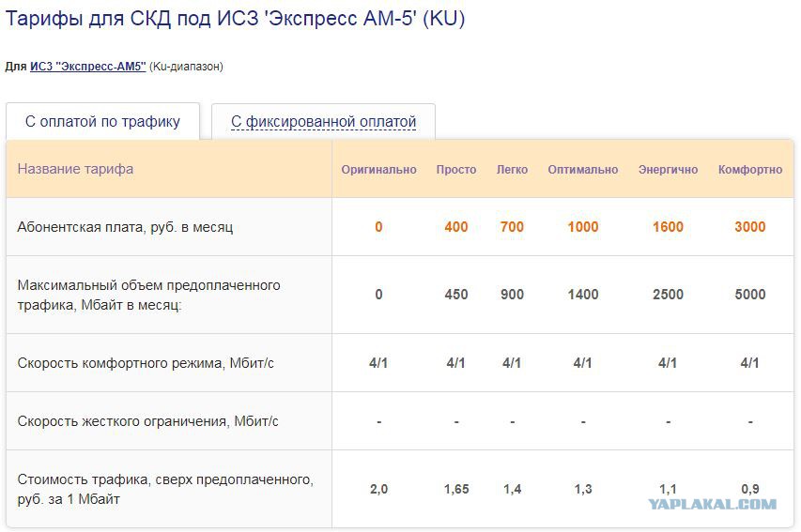The image size is (801, 532).
Task: Select the 400 monthly fee value
Action: click(456, 227)
